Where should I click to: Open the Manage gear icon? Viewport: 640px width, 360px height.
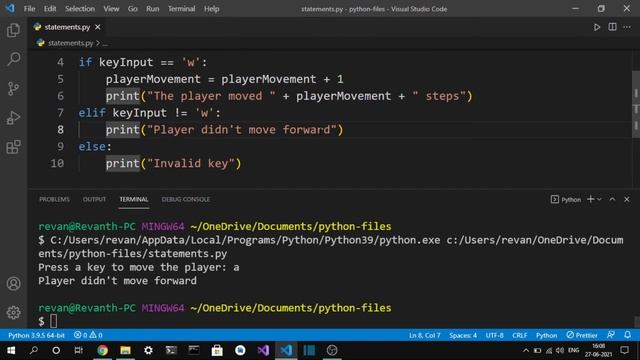13,313
